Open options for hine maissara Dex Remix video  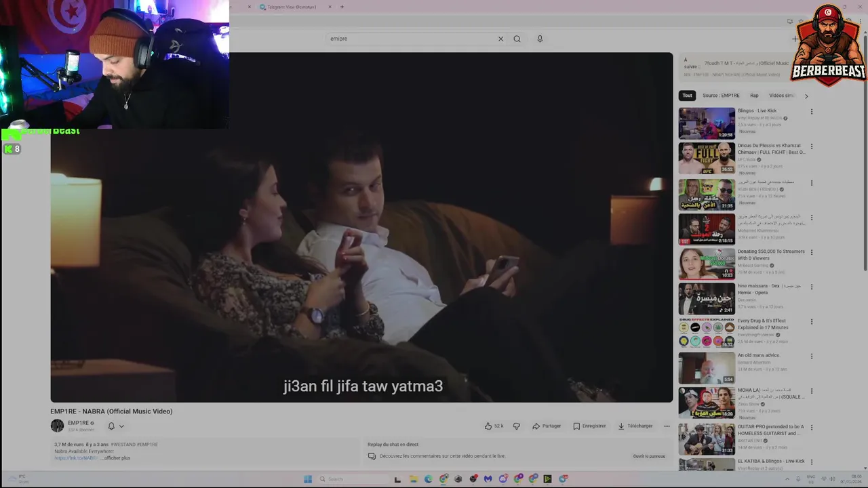point(811,287)
